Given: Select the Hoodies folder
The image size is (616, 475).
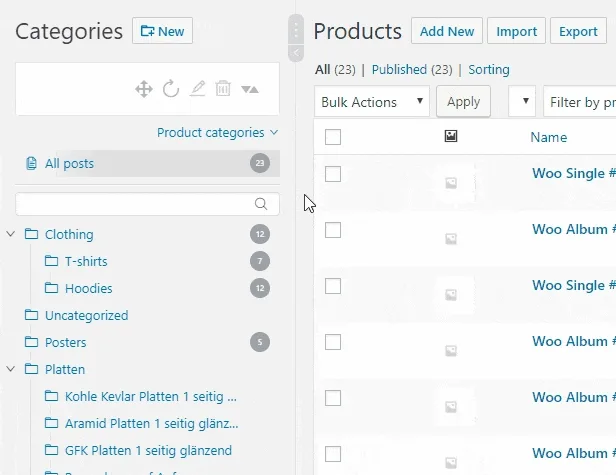Looking at the screenshot, I should (88, 288).
